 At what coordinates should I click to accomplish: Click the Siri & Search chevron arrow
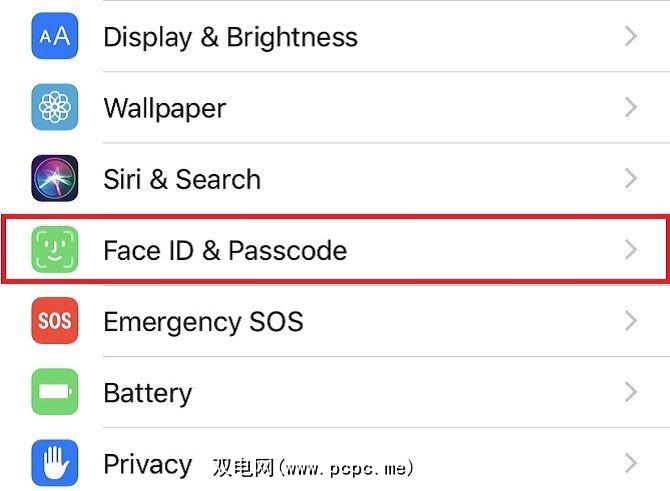click(630, 179)
